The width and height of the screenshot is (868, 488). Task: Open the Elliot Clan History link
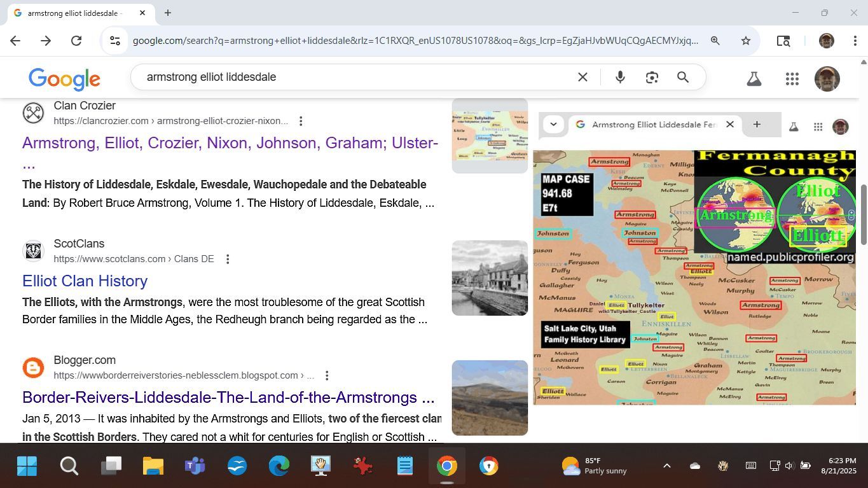(85, 281)
